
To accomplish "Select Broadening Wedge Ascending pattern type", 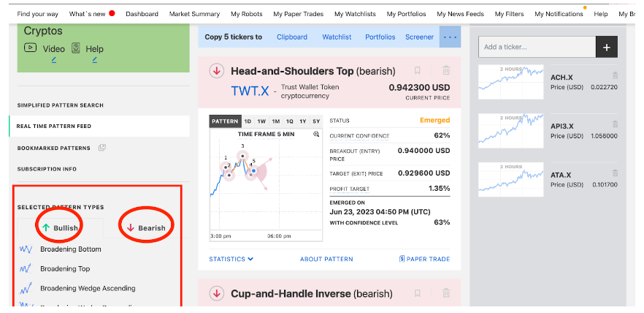I will tap(88, 288).
